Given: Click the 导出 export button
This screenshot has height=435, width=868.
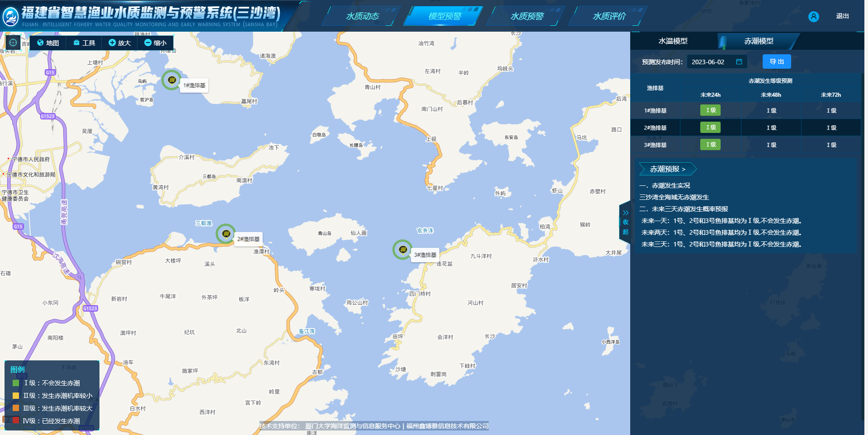Looking at the screenshot, I should [x=776, y=62].
